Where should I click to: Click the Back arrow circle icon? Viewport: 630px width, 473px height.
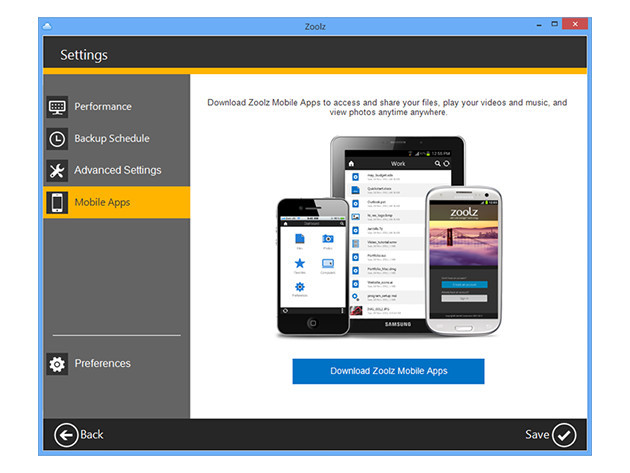click(x=66, y=434)
